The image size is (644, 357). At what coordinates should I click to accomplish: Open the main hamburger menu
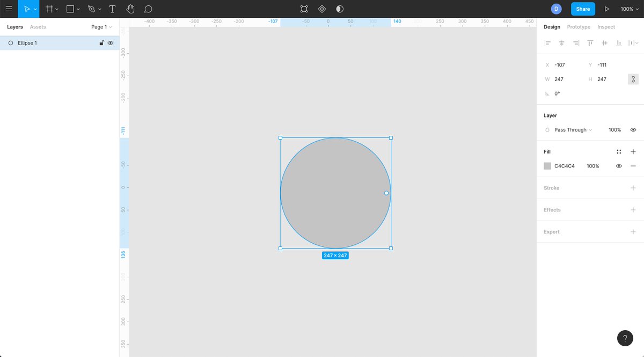click(9, 9)
